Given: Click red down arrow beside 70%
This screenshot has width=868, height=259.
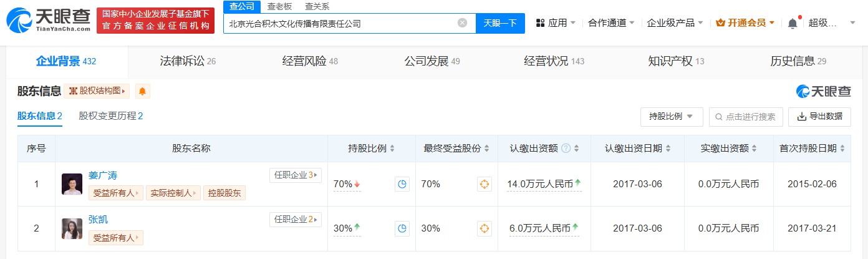Looking at the screenshot, I should [357, 184].
